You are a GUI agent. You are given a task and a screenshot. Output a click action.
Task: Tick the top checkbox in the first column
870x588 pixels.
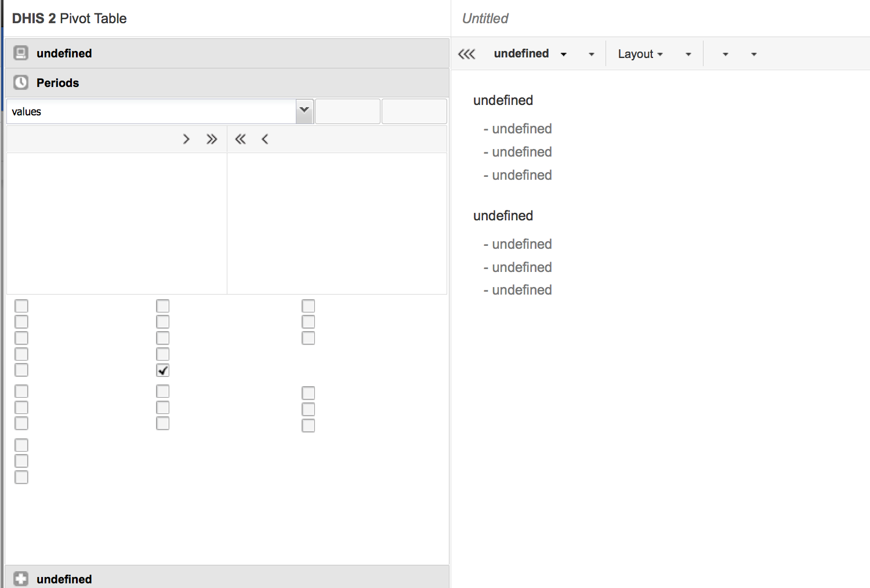pyautogui.click(x=21, y=306)
